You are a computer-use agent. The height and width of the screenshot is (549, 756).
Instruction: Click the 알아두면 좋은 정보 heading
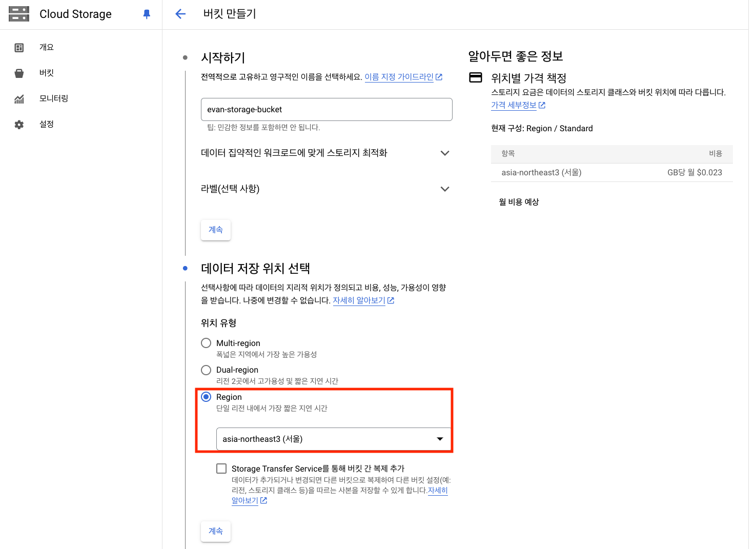coord(516,56)
